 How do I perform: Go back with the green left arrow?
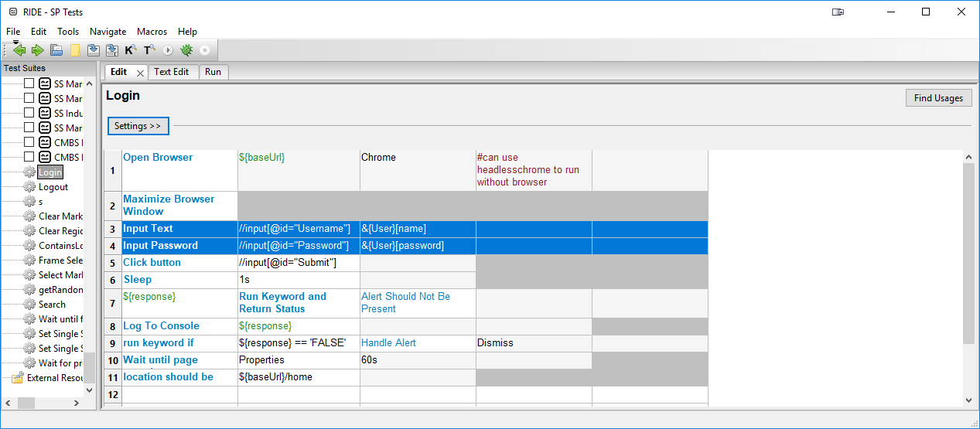(x=19, y=50)
